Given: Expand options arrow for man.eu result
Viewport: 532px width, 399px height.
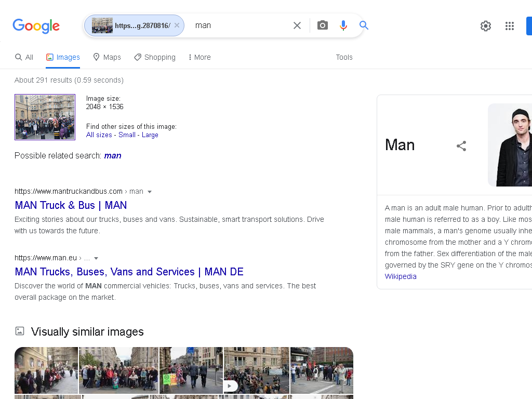Looking at the screenshot, I should 96,258.
